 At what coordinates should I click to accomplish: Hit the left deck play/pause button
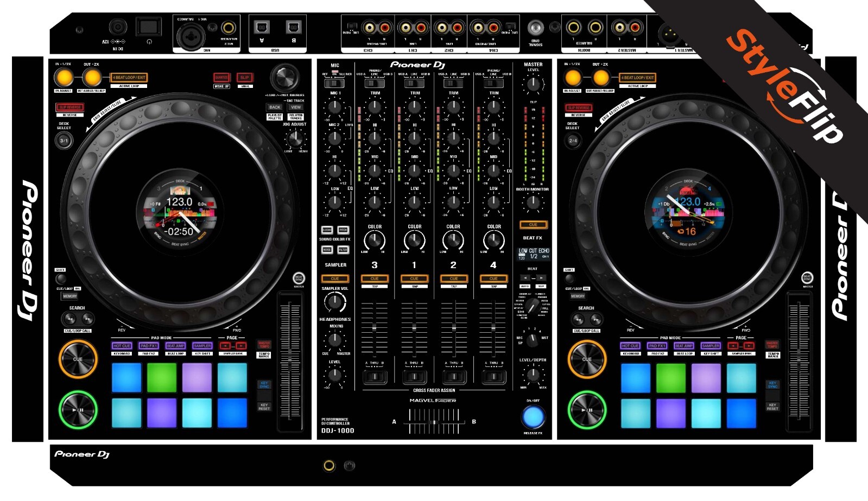pyautogui.click(x=78, y=410)
